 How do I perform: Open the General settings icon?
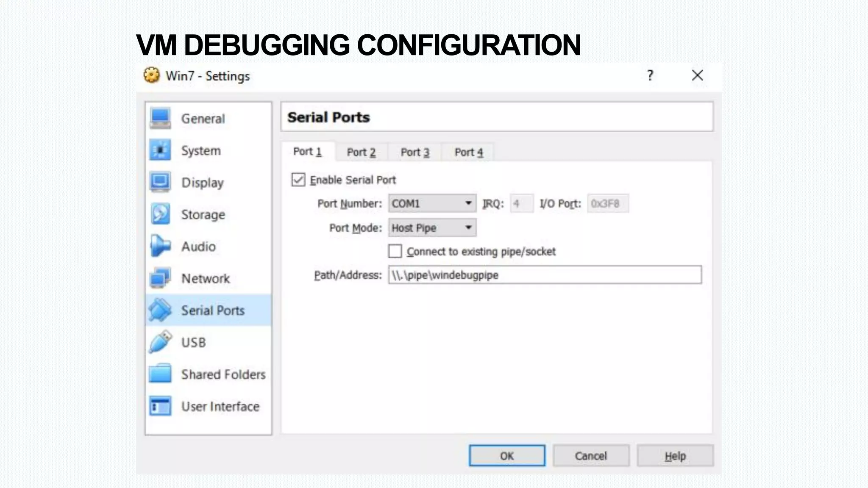[x=160, y=118]
